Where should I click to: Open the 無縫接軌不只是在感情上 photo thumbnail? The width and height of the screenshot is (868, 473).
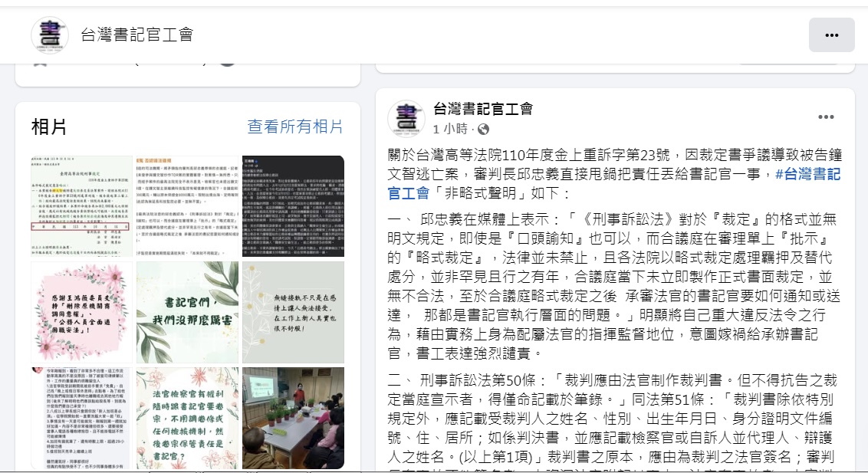click(x=293, y=312)
